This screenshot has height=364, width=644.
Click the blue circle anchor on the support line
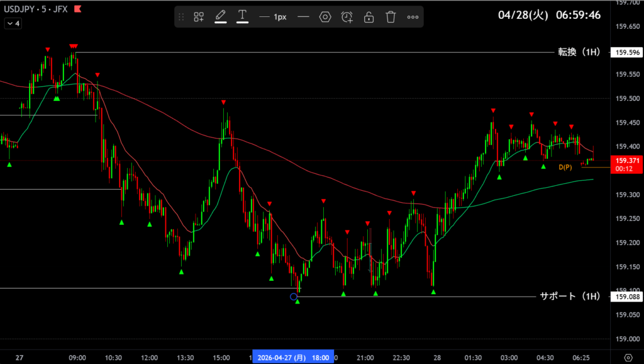coord(294,297)
